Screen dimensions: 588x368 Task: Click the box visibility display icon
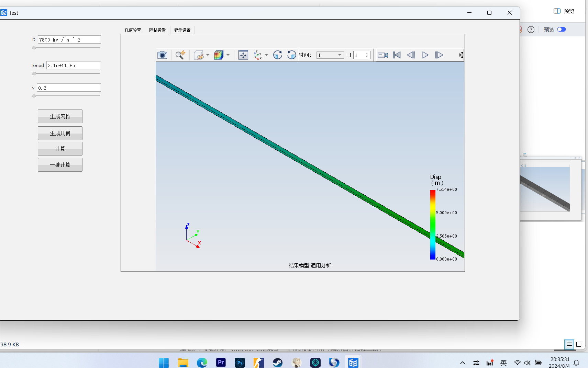tap(199, 55)
